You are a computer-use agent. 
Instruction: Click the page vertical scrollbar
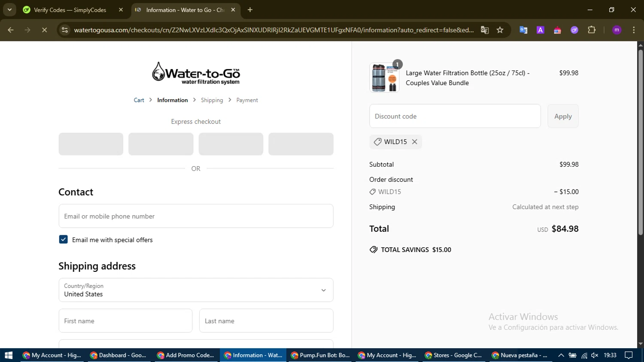641,143
